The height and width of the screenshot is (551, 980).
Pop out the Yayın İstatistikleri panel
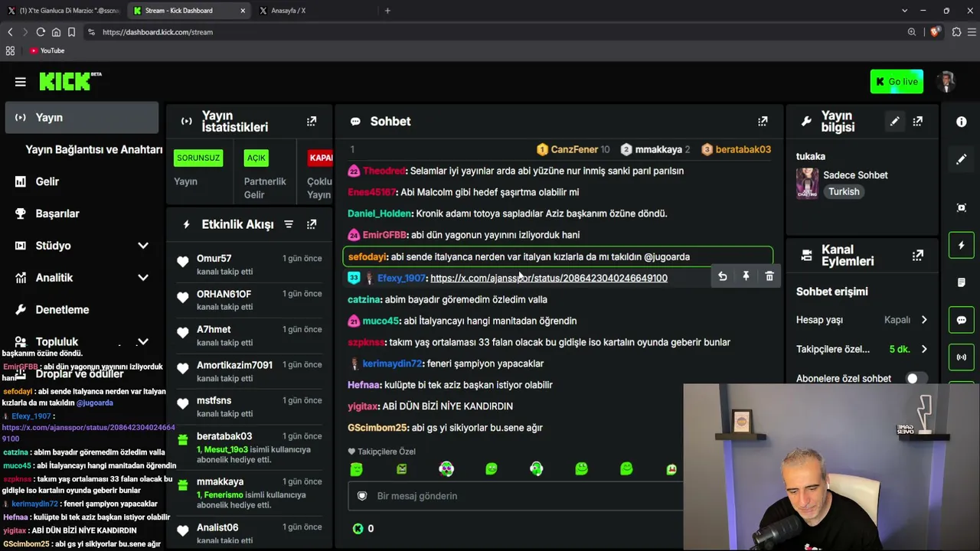point(312,122)
